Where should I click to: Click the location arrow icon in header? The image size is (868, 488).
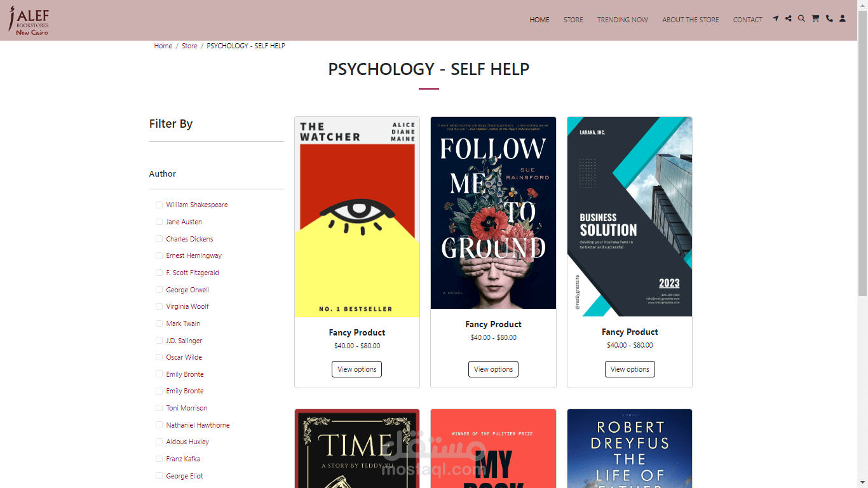(775, 19)
